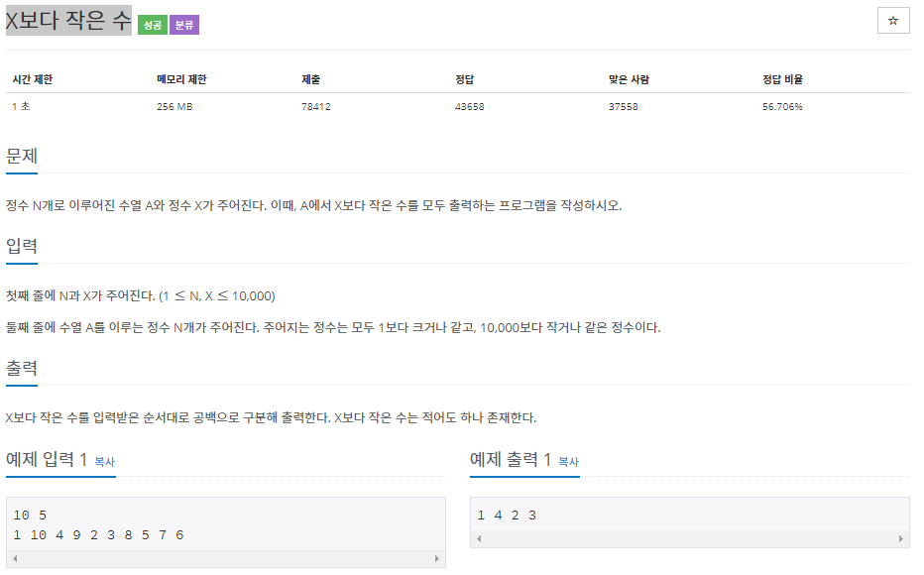924x575 pixels.
Task: Click the solver count 37558
Action: [x=624, y=107]
